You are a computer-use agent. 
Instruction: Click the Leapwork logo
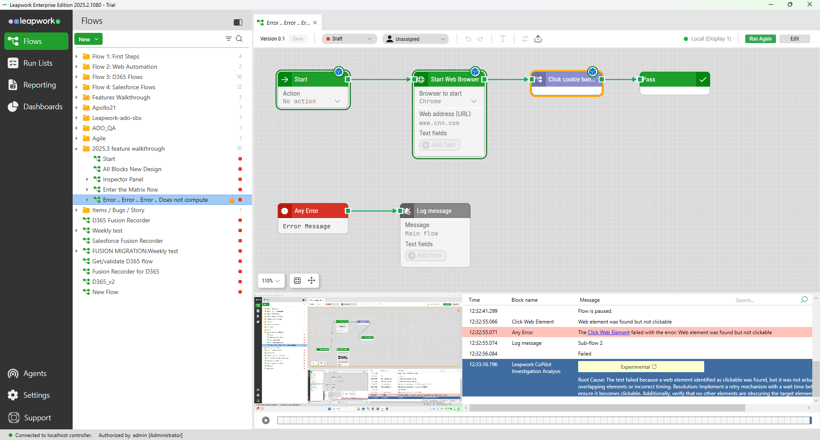click(34, 21)
